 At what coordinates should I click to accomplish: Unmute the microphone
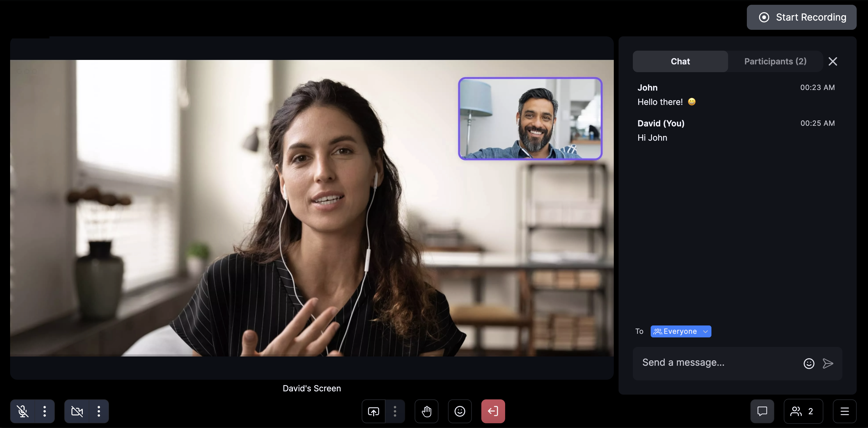tap(23, 411)
